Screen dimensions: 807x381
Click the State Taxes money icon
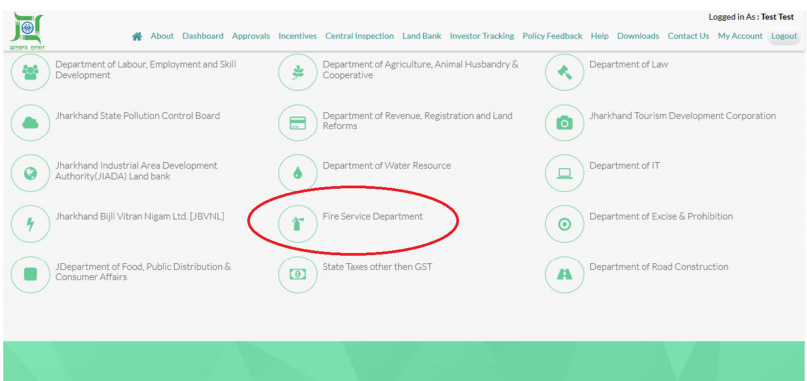[x=297, y=274]
